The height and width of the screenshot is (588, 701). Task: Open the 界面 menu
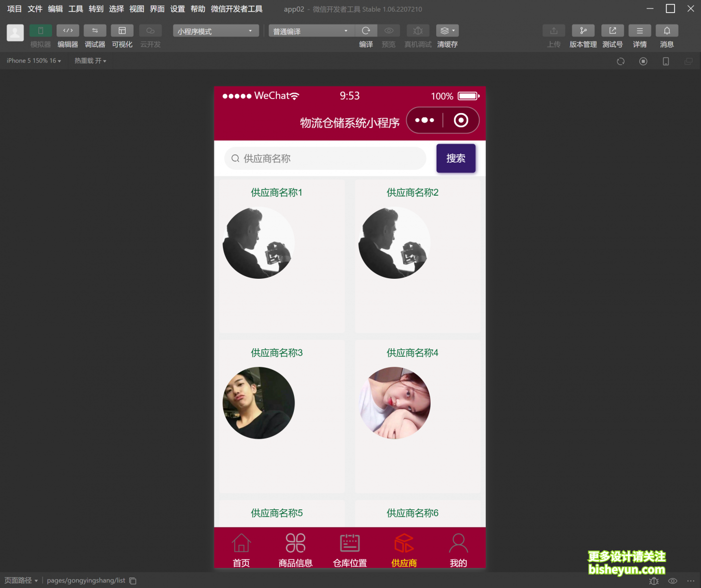[x=157, y=9]
